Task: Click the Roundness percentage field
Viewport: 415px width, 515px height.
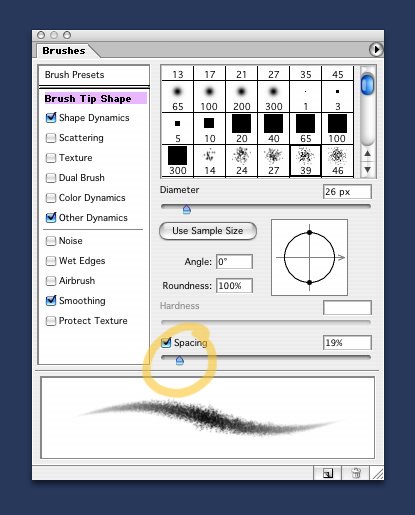Action: (234, 286)
